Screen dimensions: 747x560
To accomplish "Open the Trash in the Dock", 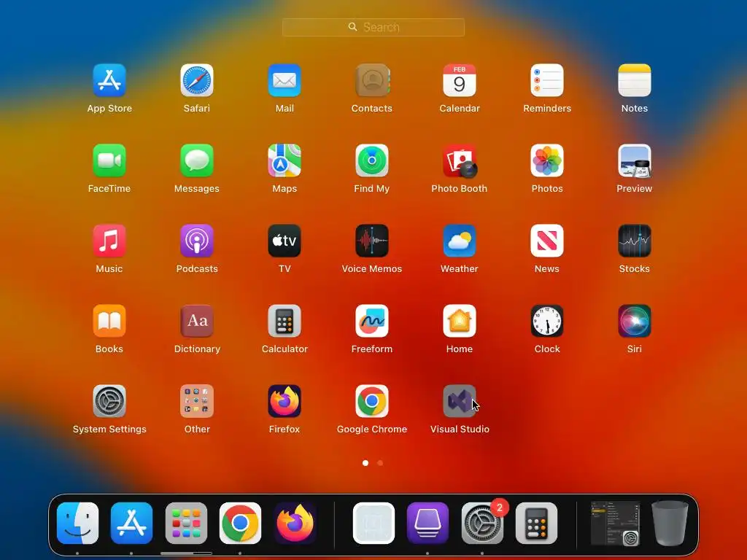I will (x=670, y=523).
